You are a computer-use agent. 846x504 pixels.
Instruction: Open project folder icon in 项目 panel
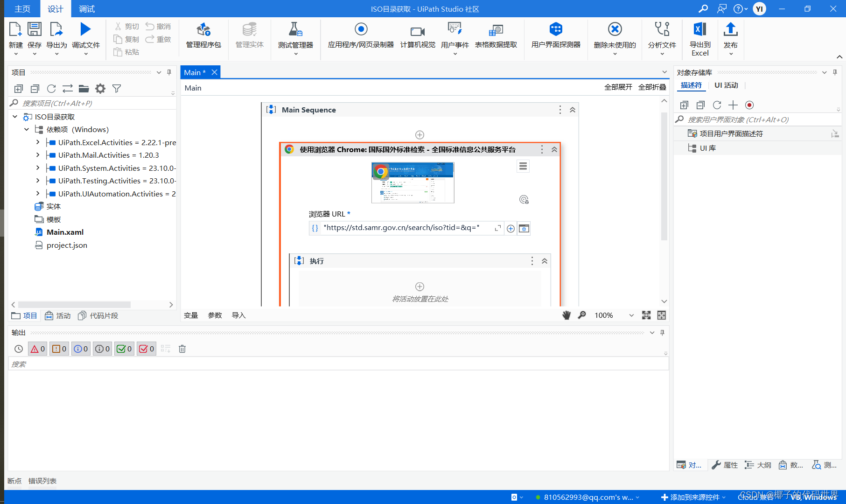[84, 89]
